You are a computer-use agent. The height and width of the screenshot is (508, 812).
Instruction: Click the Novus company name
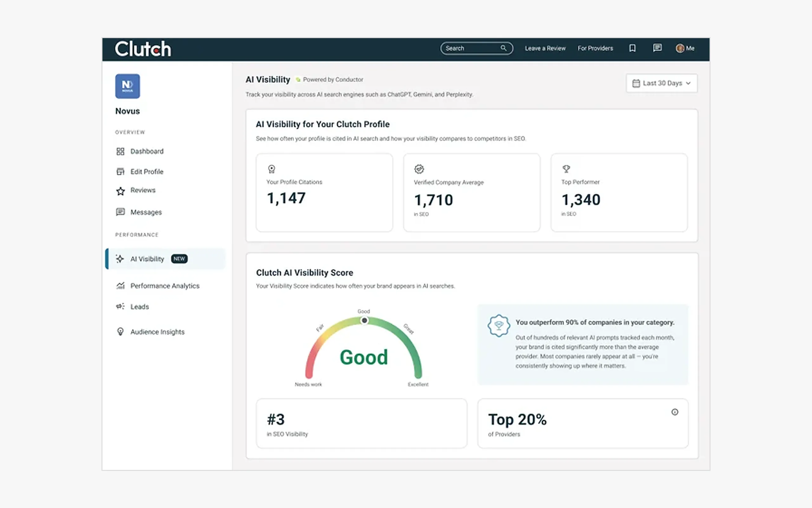pyautogui.click(x=128, y=111)
